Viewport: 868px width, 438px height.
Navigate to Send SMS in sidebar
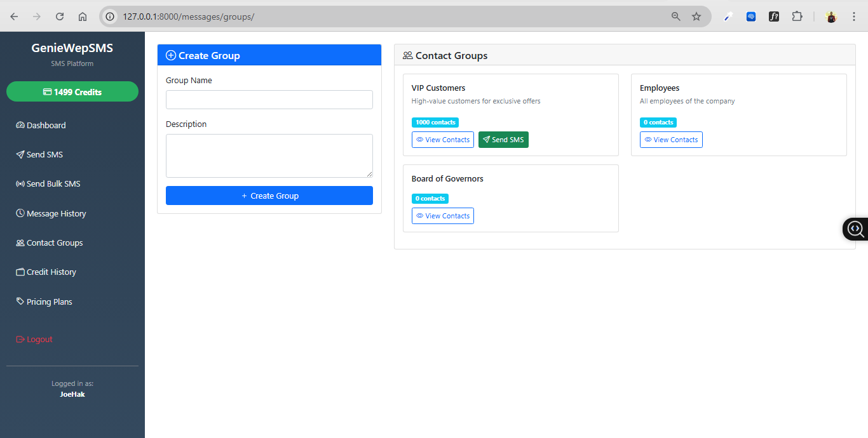pos(44,155)
